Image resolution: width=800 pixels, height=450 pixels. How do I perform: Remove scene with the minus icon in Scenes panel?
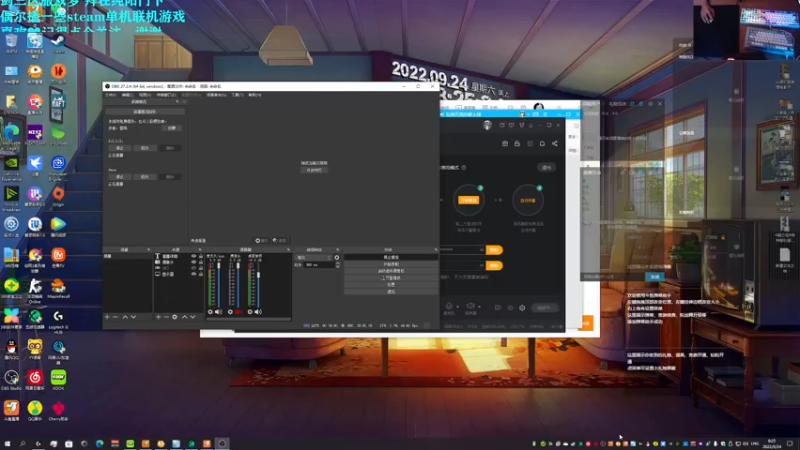(115, 317)
